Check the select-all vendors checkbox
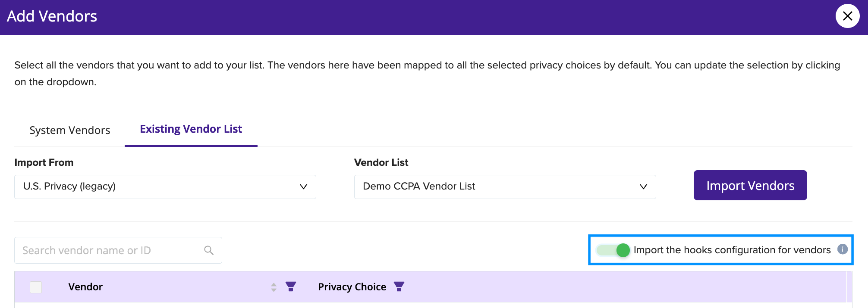This screenshot has width=868, height=308. 36,287
